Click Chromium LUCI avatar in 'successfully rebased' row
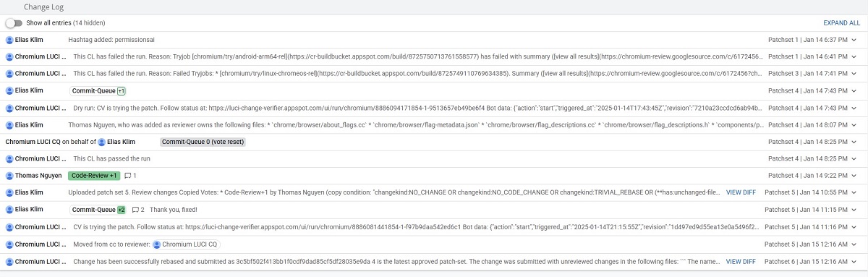 [x=9, y=261]
